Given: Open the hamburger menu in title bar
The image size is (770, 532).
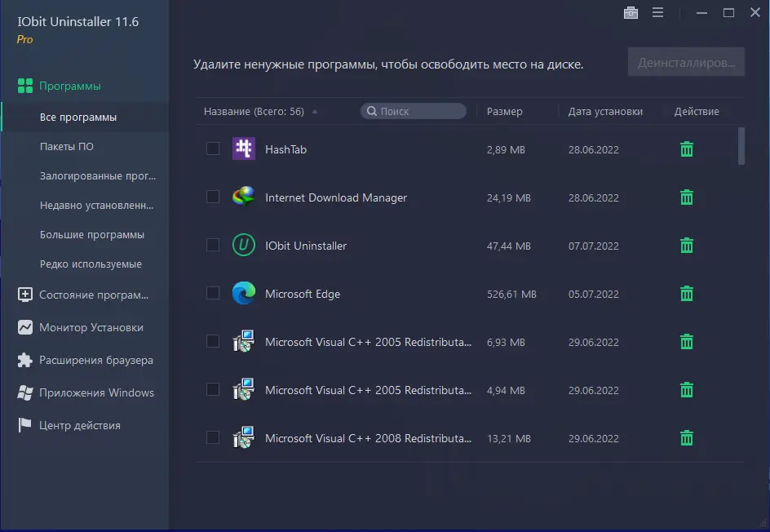Looking at the screenshot, I should coord(658,13).
